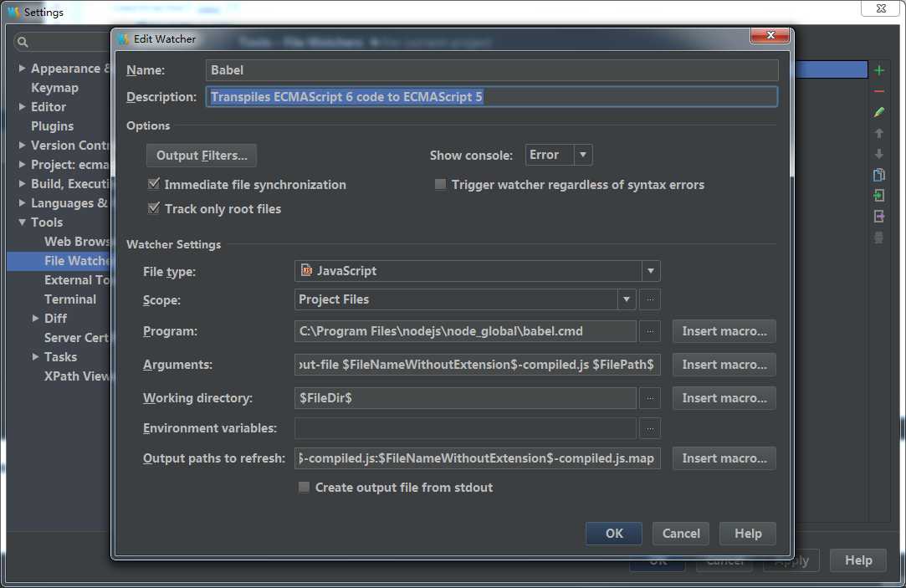
Task: Click the Output Filters button
Action: click(202, 156)
